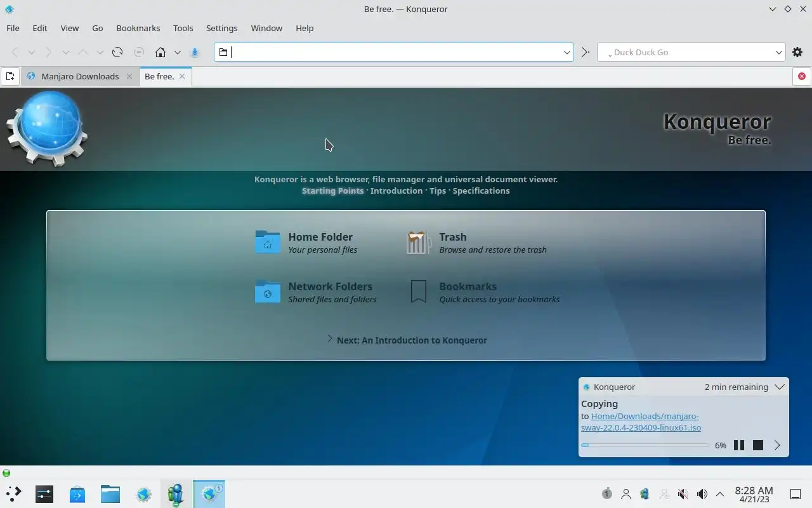
Task: Open the Go menu
Action: tap(98, 28)
